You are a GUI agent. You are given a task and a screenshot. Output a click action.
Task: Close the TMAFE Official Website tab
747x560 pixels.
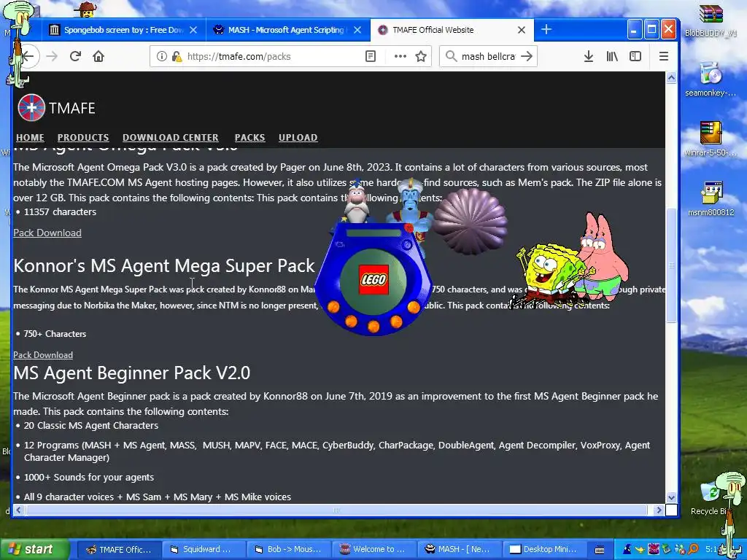point(522,30)
